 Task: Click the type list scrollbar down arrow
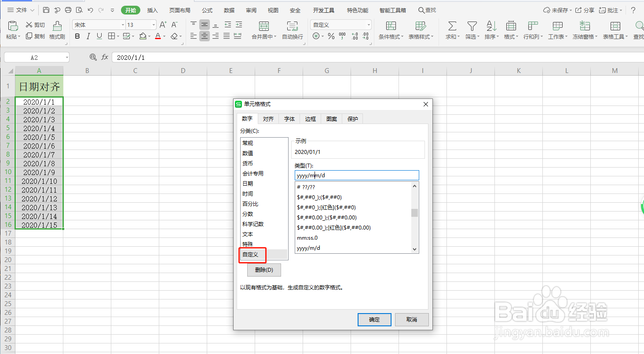pos(415,249)
